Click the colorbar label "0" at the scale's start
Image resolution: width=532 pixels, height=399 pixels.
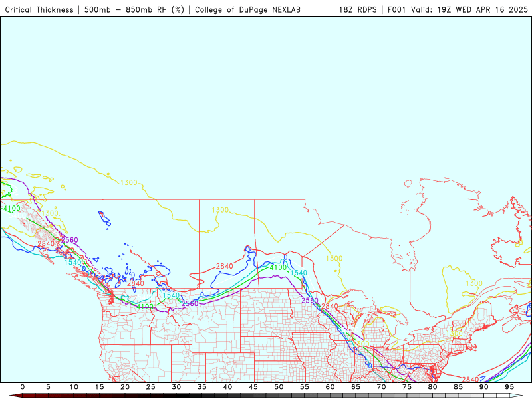[x=23, y=387]
